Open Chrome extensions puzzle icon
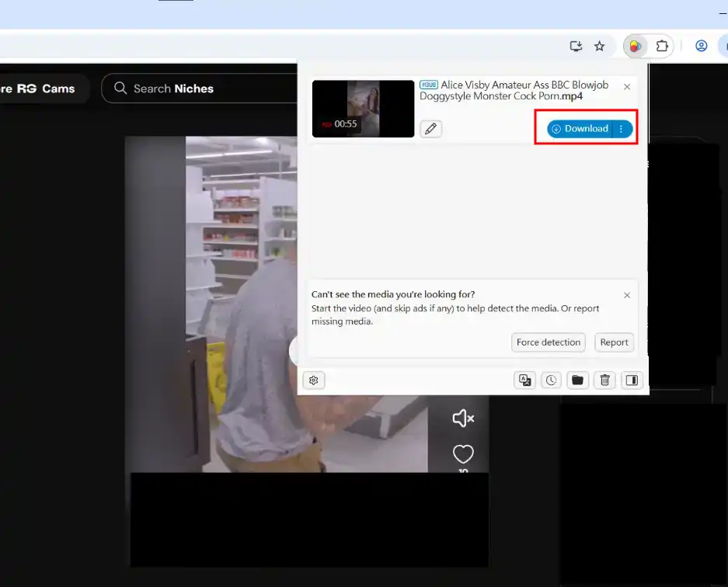The width and height of the screenshot is (728, 587). [663, 46]
